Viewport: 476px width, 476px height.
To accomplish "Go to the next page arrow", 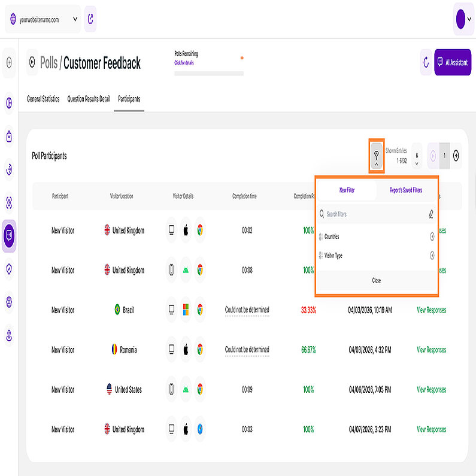I will tap(456, 156).
